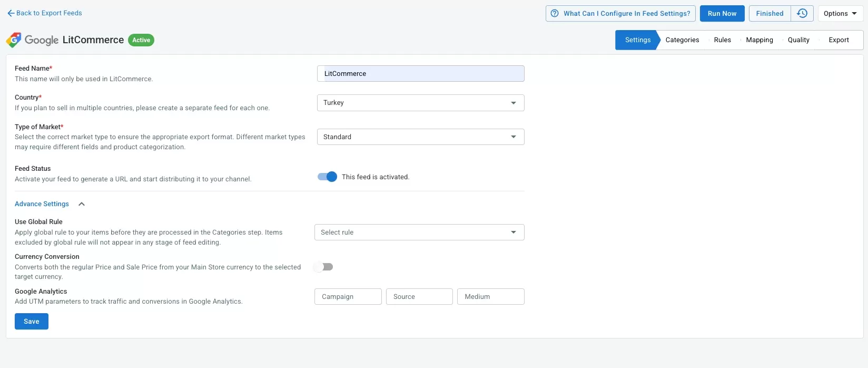This screenshot has height=368, width=868.
Task: Toggle the Feed Status switch off
Action: click(327, 177)
